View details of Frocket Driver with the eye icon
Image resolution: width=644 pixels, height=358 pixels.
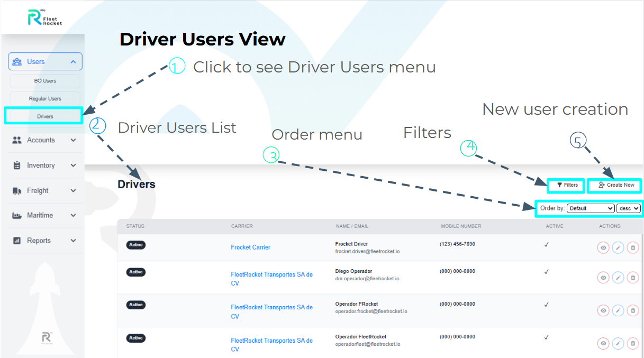603,247
